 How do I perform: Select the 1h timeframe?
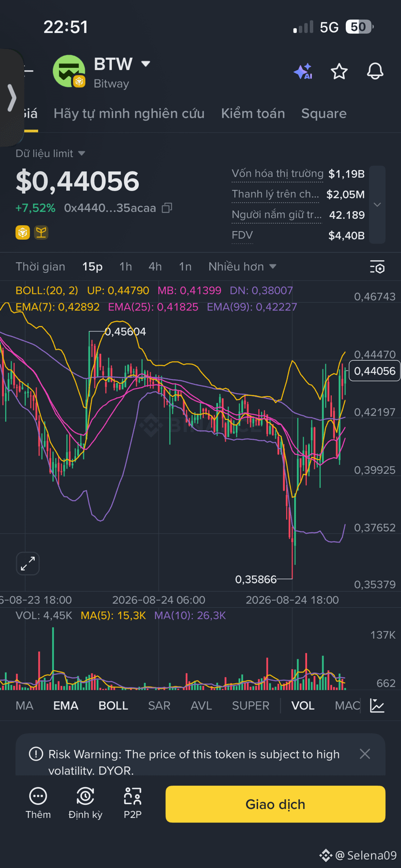coord(125,266)
